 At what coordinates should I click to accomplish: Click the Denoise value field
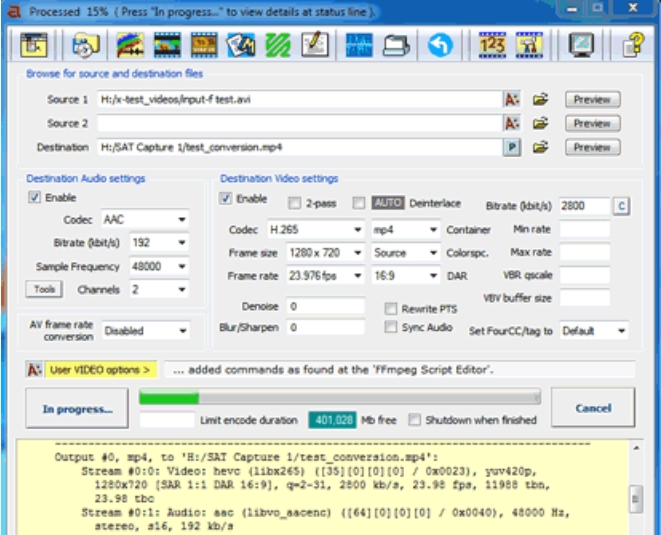325,306
